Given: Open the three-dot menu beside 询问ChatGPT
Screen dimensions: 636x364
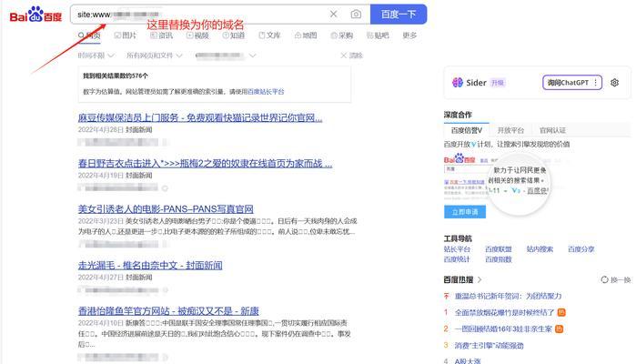Looking at the screenshot, I should (x=596, y=83).
